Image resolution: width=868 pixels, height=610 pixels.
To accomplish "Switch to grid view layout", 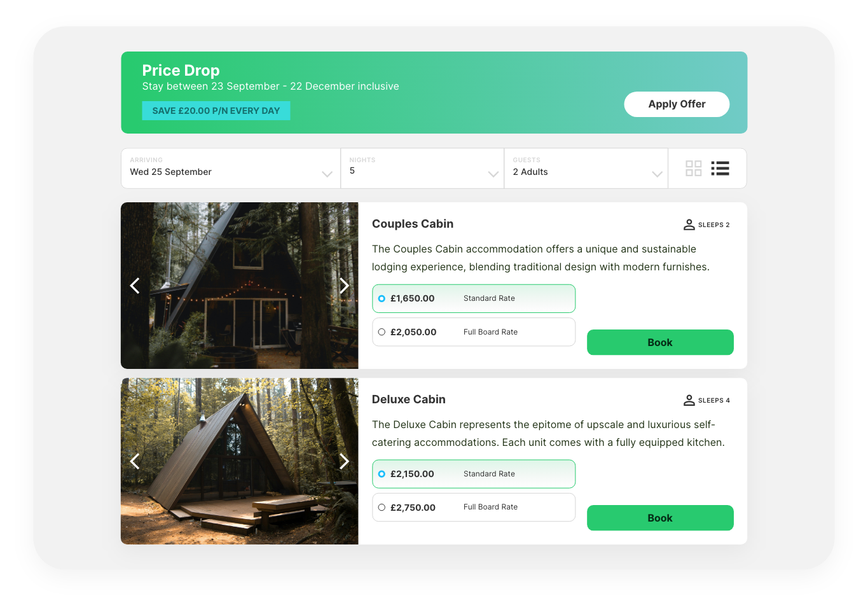I will pyautogui.click(x=693, y=169).
